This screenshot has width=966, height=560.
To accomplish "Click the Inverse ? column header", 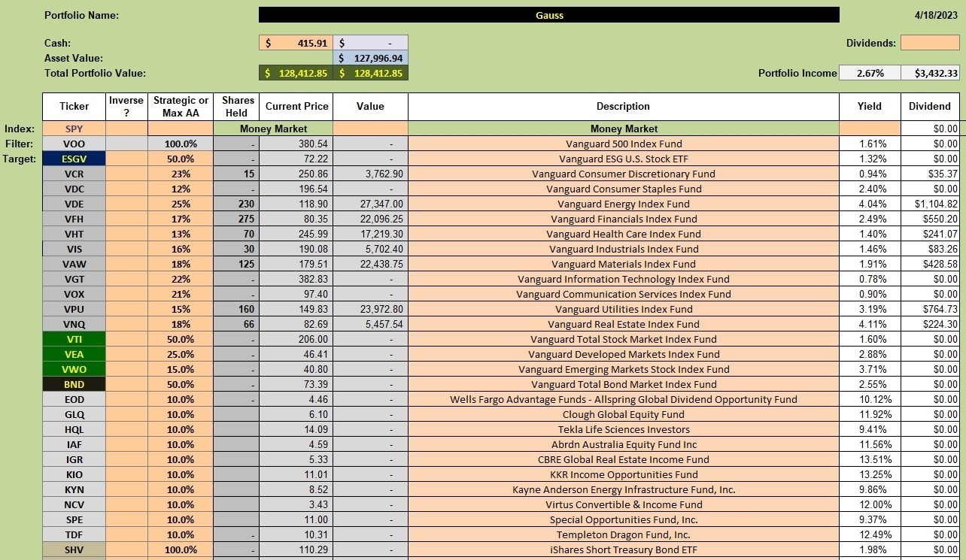I will tap(126, 107).
